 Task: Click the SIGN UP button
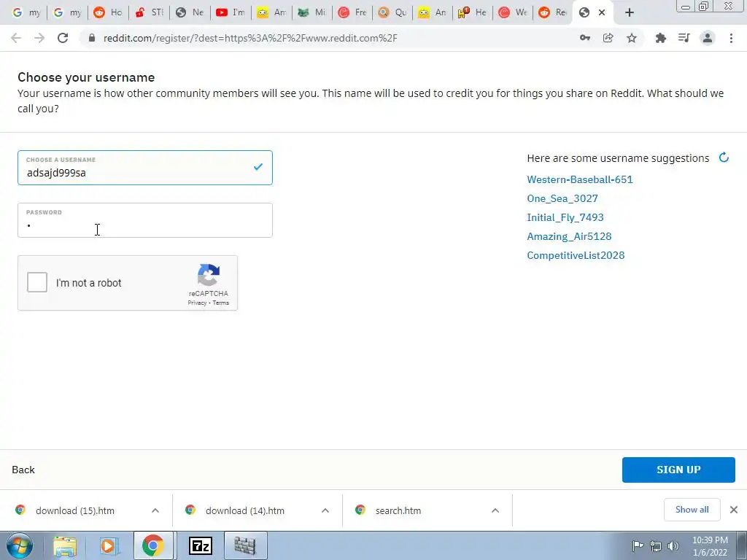click(678, 470)
